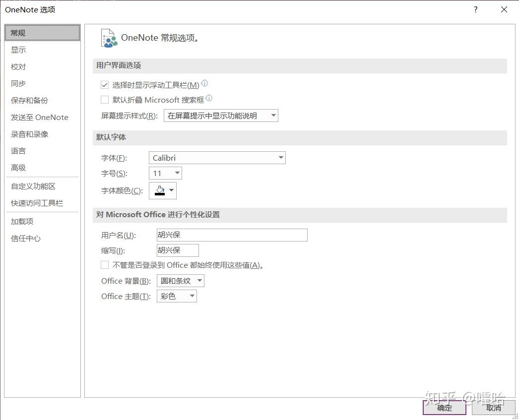Image resolution: width=519 pixels, height=420 pixels.
Task: Open the 字体 Calibri dropdown
Action: (x=217, y=158)
